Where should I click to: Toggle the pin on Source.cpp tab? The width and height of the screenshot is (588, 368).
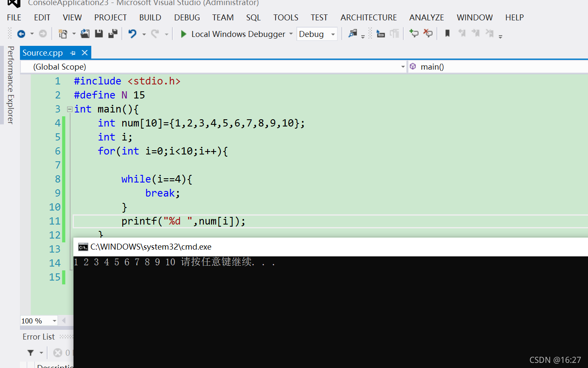[73, 53]
